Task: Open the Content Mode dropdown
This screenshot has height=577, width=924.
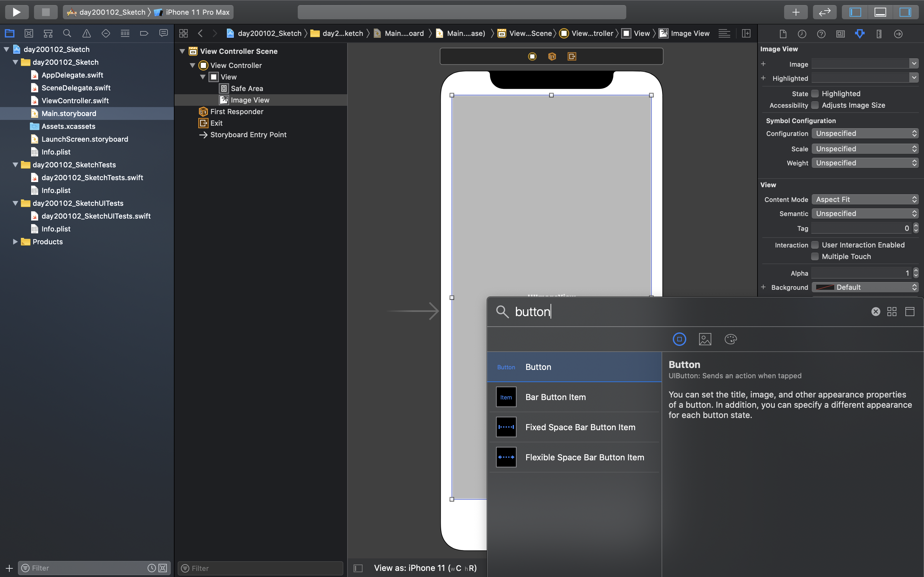Action: (x=865, y=200)
